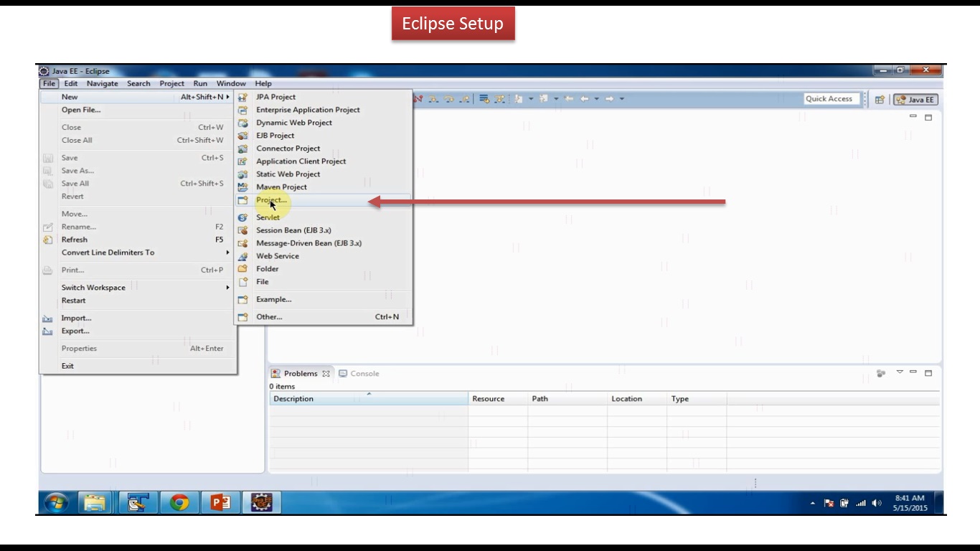
Task: Expand Switch Workspace submenu
Action: point(228,288)
